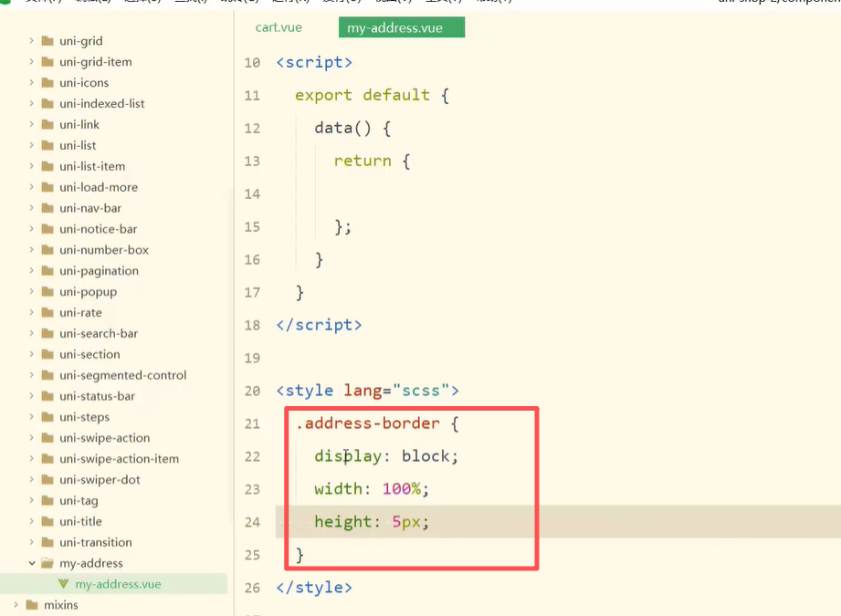Screen dimensions: 841x616
Task: Select the uni-steps folder label
Action: (x=84, y=416)
